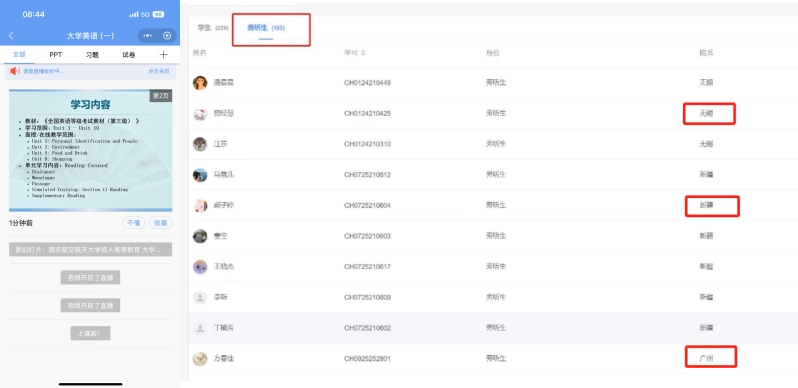Click the avatar of student CH0725210617
The image size is (798, 388).
pos(200,266)
